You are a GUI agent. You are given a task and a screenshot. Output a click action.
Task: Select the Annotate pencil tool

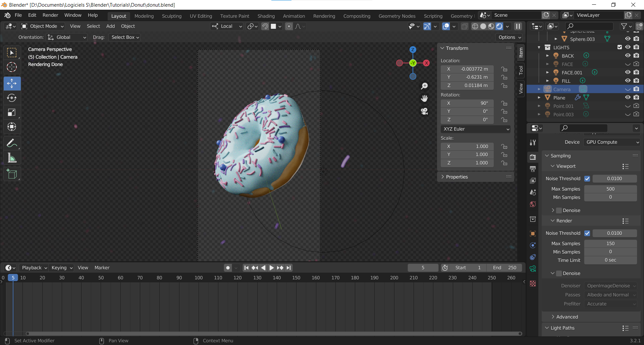pos(12,143)
